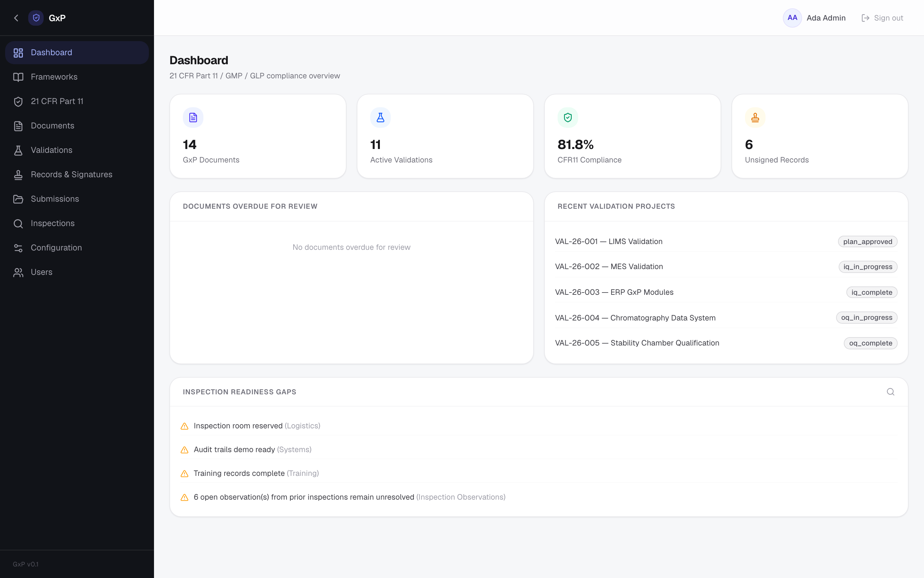The image size is (924, 578).
Task: Click 'Audit trails demo ready' gap text
Action: click(x=234, y=450)
